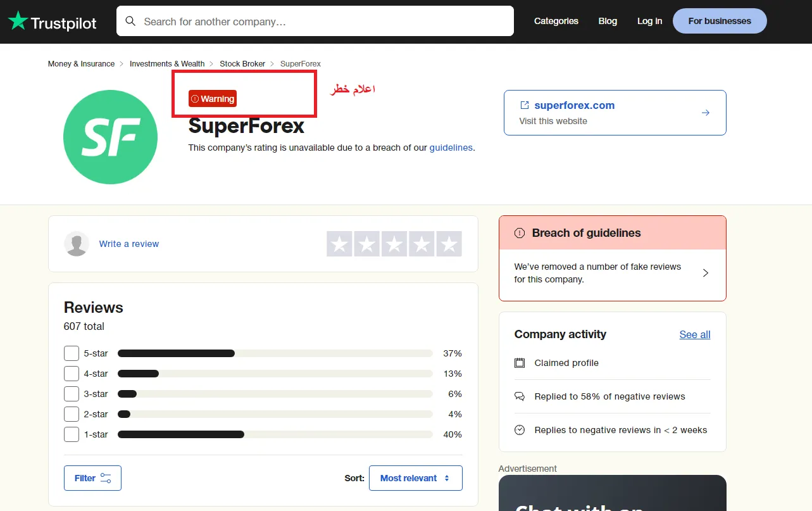Open the Most relevant sort dropdown
Viewport: 812px width, 511px height.
(x=415, y=478)
